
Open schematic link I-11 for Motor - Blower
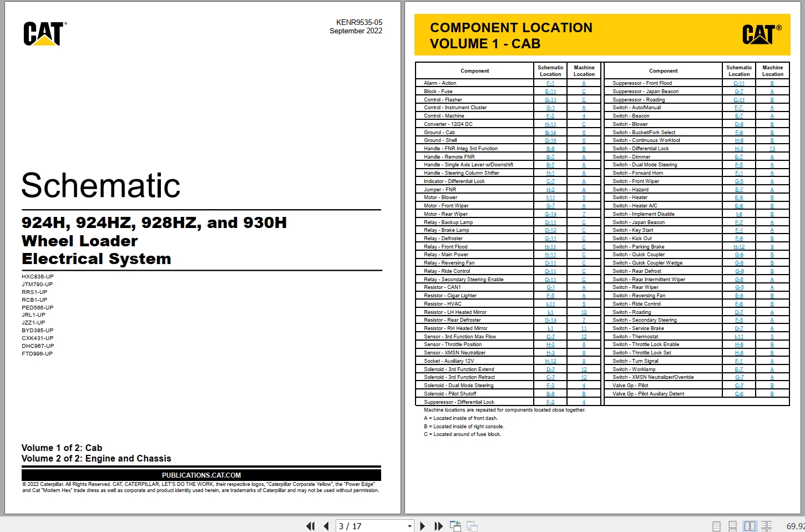(550, 197)
